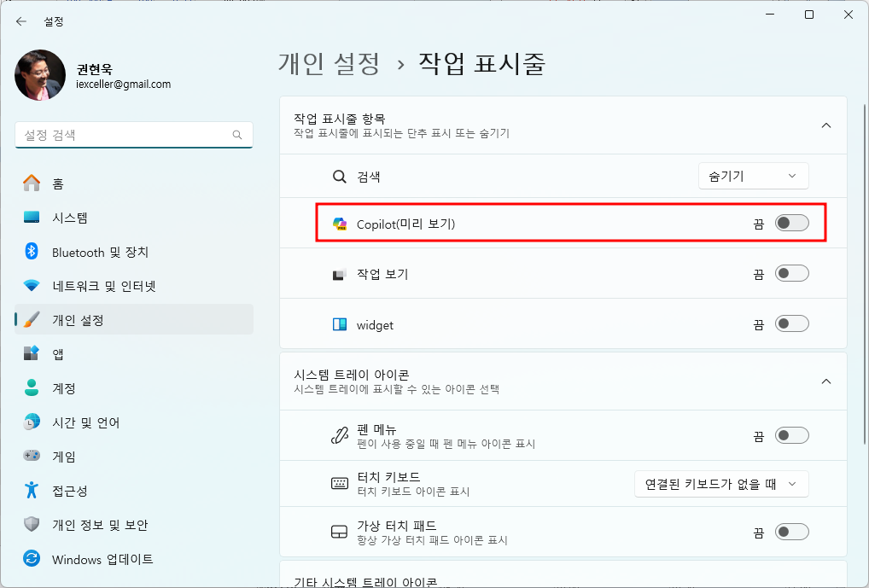The image size is (869, 588).
Task: Click the 개인 설정 breadcrumb link
Action: pos(329,63)
